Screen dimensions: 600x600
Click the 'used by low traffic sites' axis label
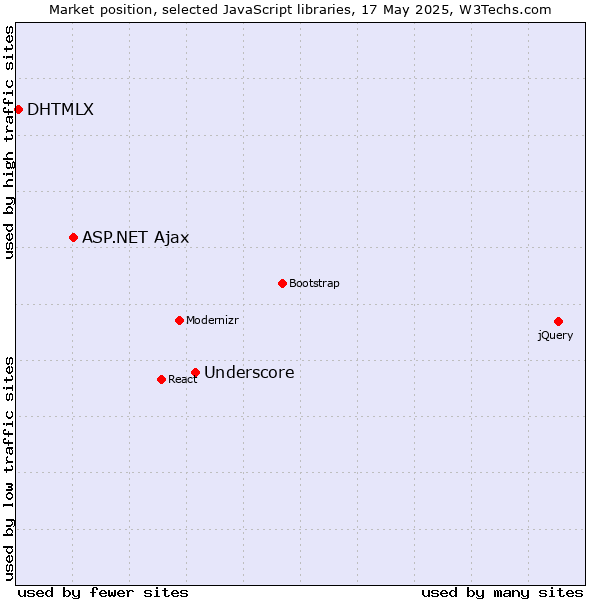(x=8, y=469)
